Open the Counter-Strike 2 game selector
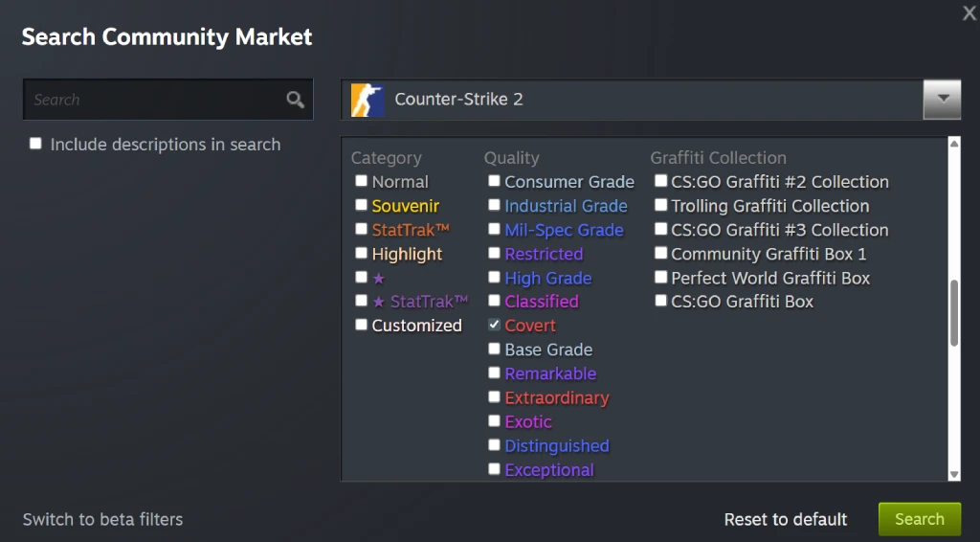Image resolution: width=980 pixels, height=542 pixels. coord(651,100)
